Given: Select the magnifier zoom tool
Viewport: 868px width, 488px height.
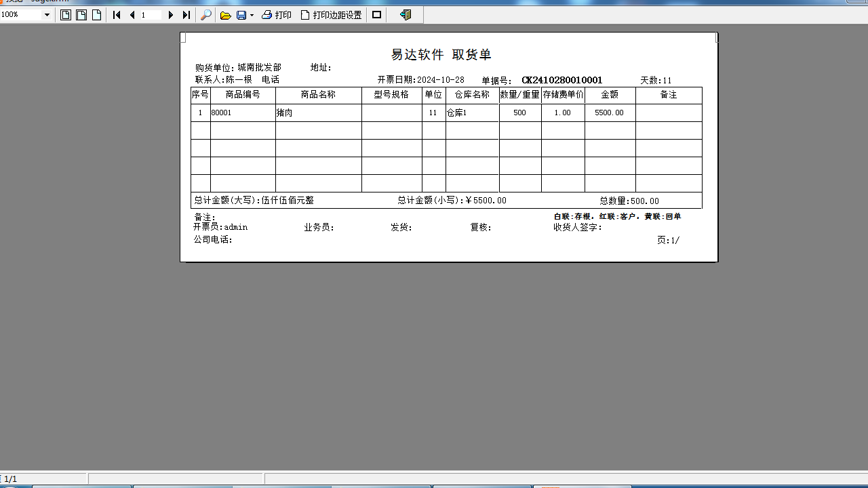Looking at the screenshot, I should pyautogui.click(x=206, y=14).
